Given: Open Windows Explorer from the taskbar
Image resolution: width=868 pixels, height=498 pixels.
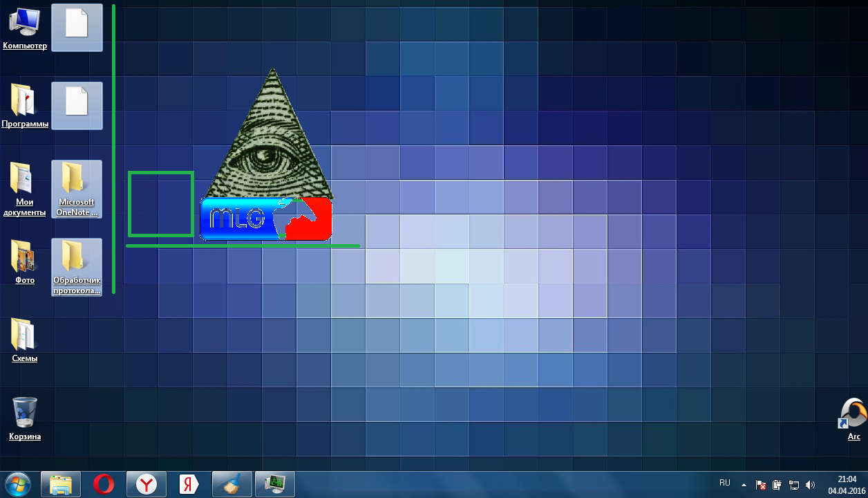Looking at the screenshot, I should [61, 484].
